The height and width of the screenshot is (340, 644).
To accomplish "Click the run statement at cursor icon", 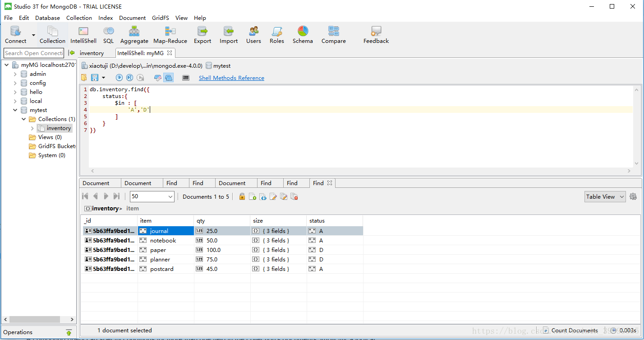I will pyautogui.click(x=129, y=78).
